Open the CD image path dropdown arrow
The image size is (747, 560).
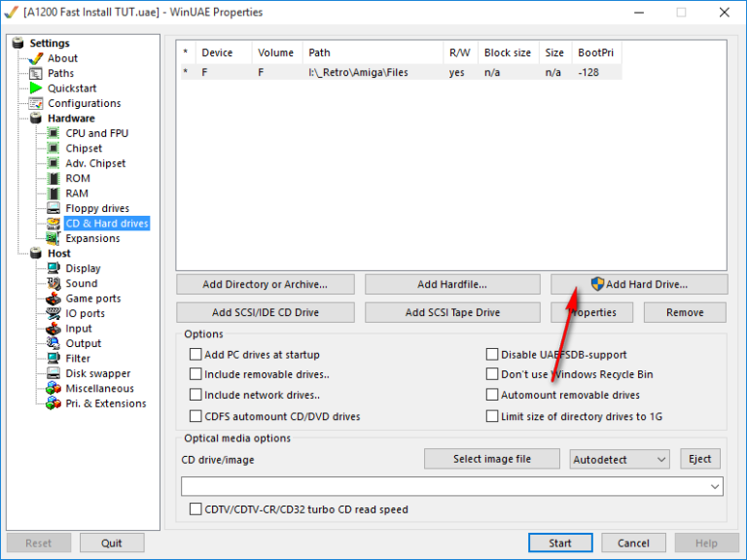tap(715, 487)
